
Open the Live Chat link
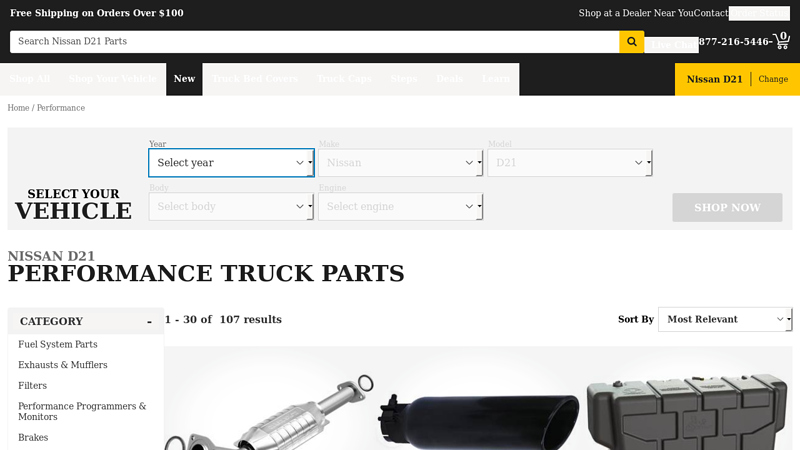point(671,45)
